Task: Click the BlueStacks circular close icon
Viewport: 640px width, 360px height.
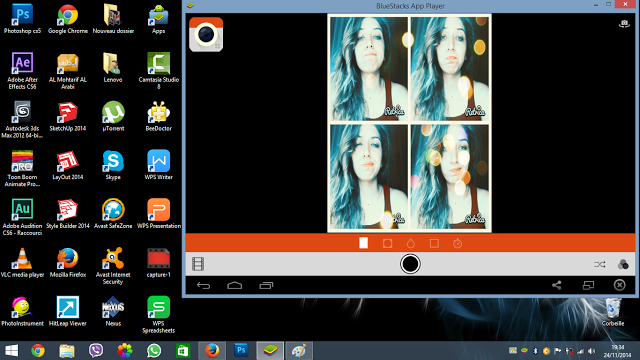Action: [620, 285]
